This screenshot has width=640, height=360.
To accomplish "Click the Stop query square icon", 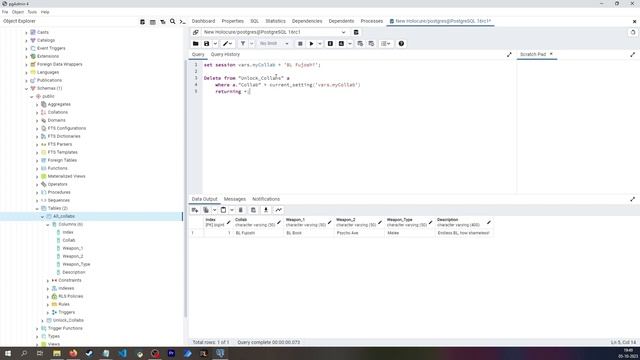I will click(x=300, y=44).
